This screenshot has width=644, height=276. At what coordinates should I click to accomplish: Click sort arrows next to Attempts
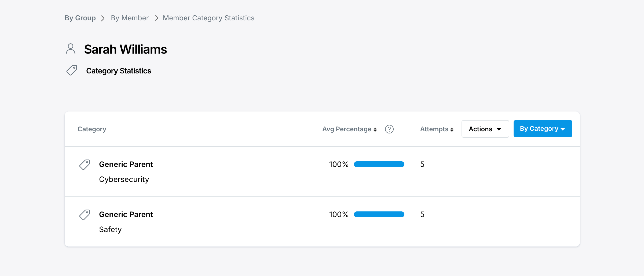(452, 130)
